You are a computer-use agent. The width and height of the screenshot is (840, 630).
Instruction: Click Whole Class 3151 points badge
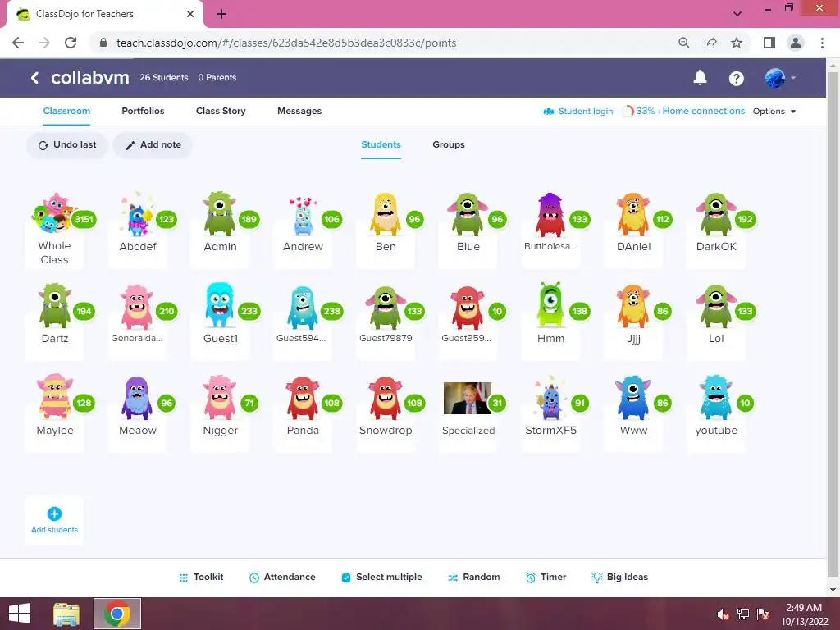pos(84,219)
